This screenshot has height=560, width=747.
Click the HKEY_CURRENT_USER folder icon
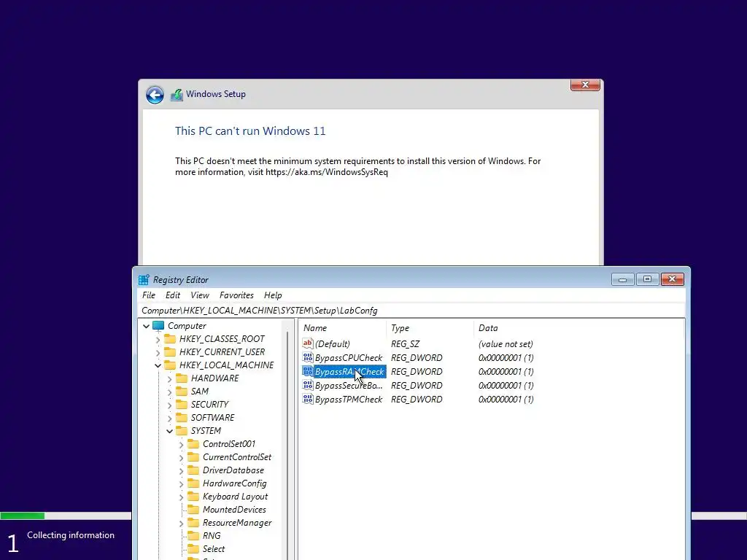[170, 352]
